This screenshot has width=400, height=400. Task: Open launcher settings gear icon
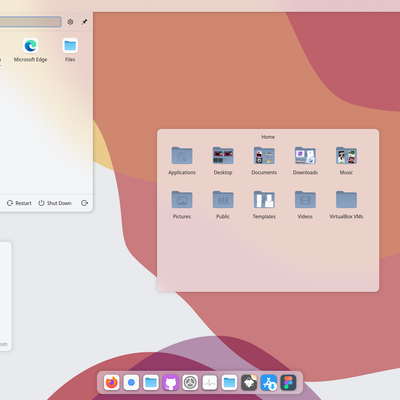click(x=70, y=22)
